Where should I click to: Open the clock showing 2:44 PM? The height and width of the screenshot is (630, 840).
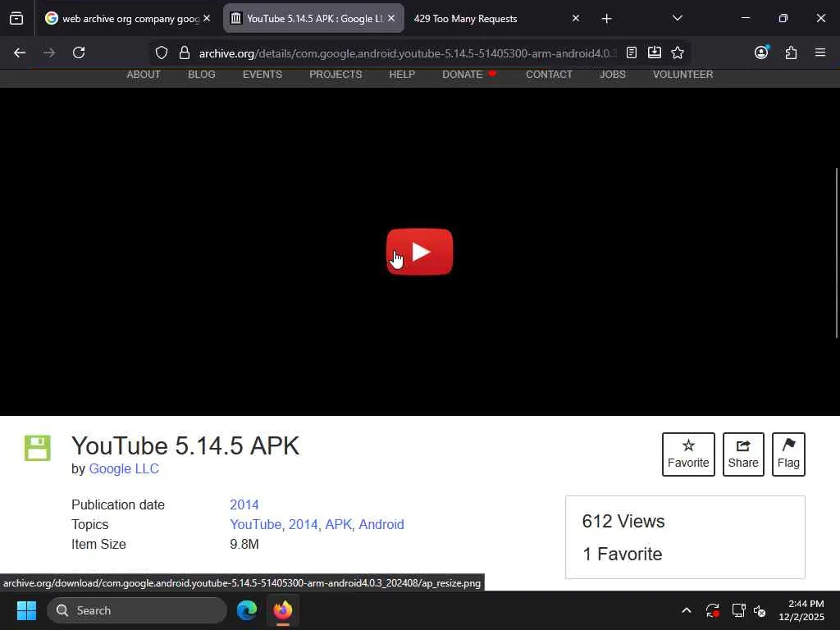[x=801, y=610]
